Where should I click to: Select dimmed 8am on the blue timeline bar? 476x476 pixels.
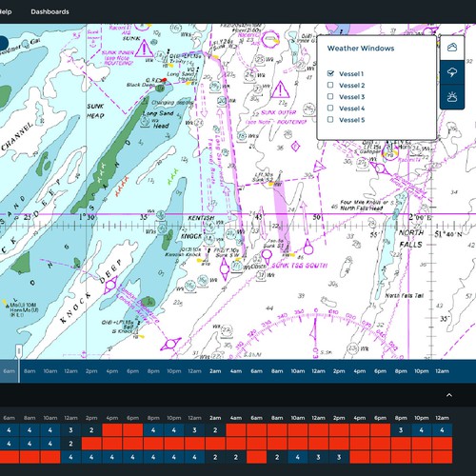30,371
